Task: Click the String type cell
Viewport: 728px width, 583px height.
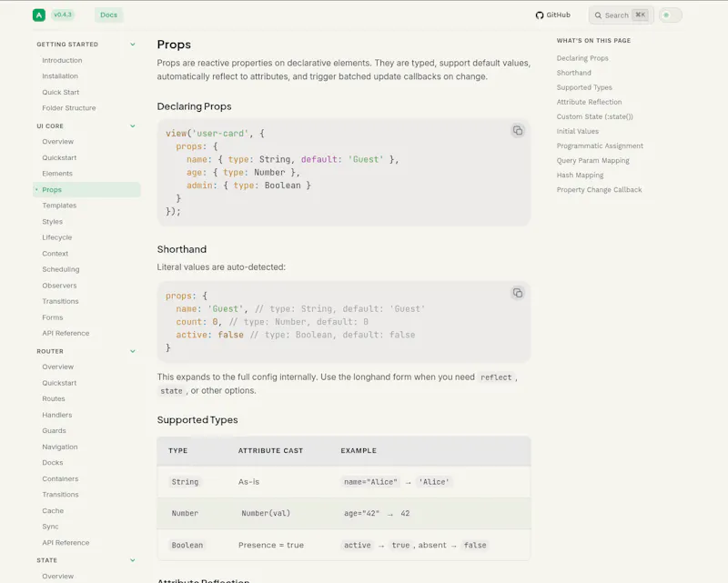Action: 185,482
